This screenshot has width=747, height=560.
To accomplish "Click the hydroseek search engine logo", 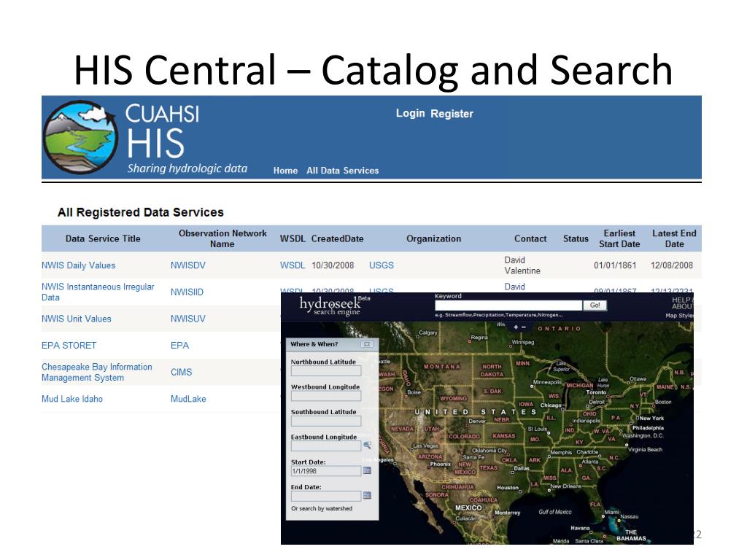I will [333, 306].
